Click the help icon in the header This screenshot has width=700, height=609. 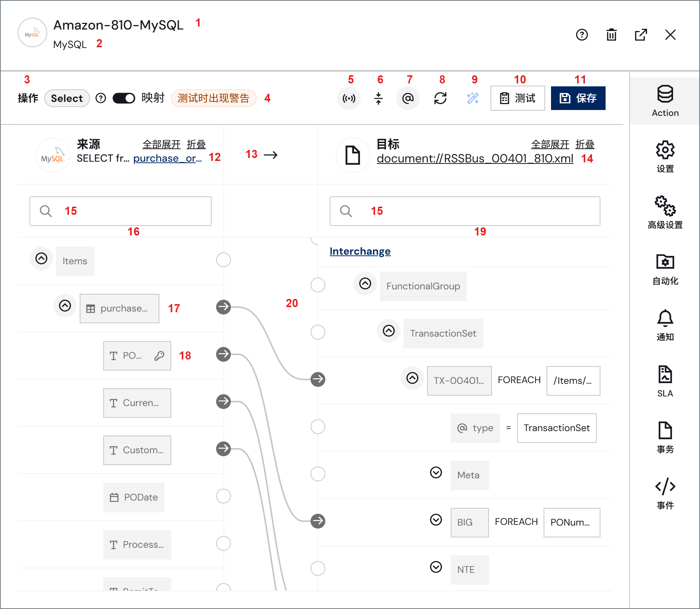pyautogui.click(x=582, y=35)
